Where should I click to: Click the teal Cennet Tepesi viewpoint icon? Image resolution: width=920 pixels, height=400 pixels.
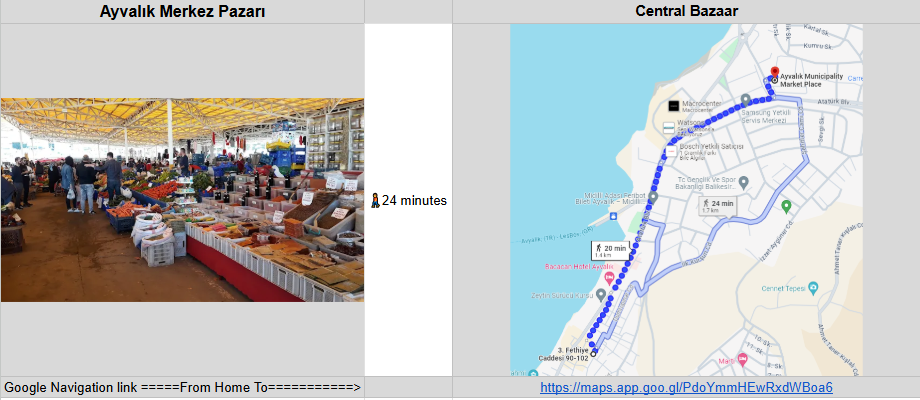(x=813, y=288)
